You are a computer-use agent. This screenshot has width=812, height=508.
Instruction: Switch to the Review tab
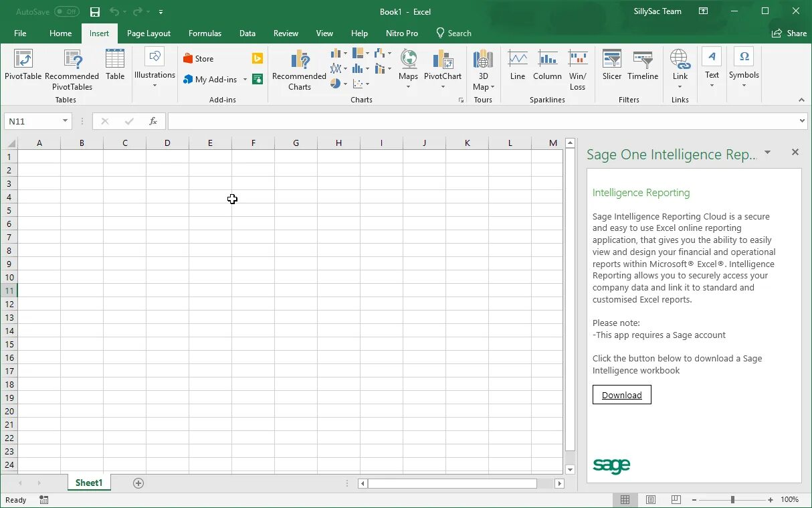pyautogui.click(x=286, y=33)
